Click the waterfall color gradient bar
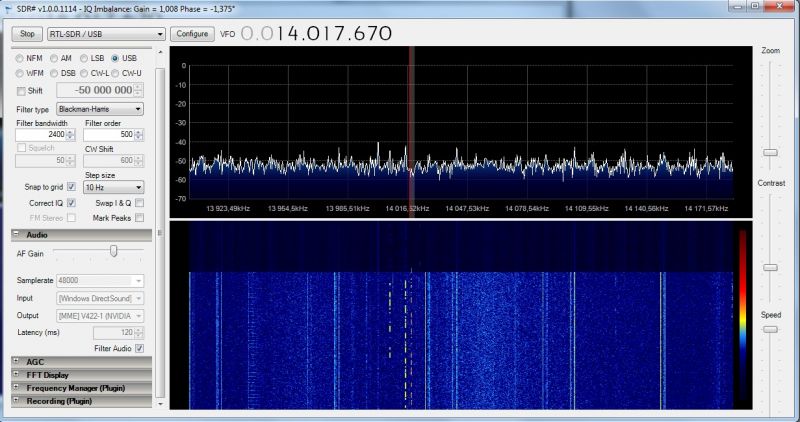This screenshot has width=800, height=422. coord(742,314)
